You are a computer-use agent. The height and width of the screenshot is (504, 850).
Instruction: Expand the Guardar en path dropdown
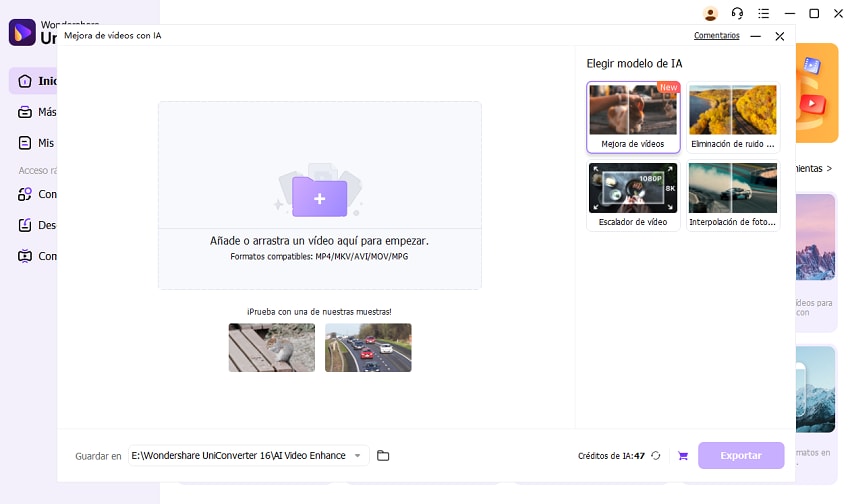pyautogui.click(x=358, y=456)
